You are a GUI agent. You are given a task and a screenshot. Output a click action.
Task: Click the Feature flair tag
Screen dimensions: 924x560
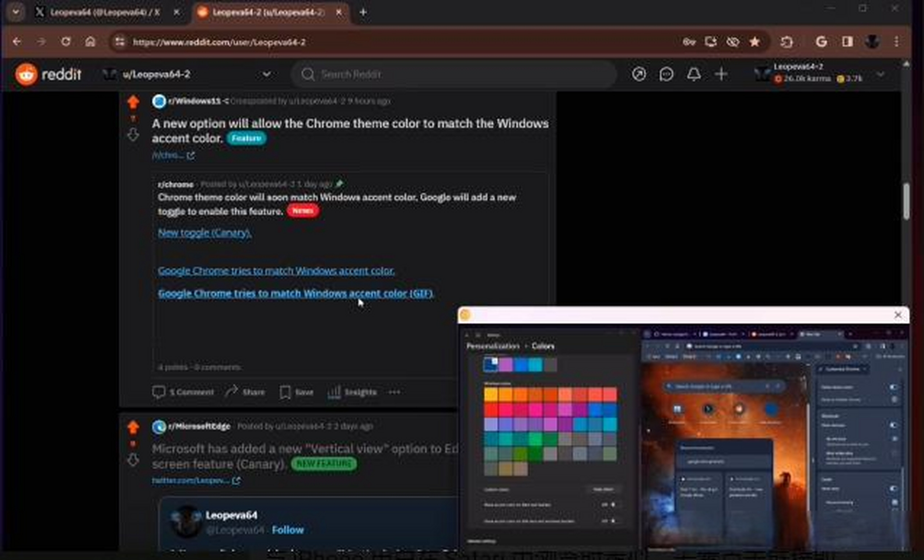(x=246, y=138)
